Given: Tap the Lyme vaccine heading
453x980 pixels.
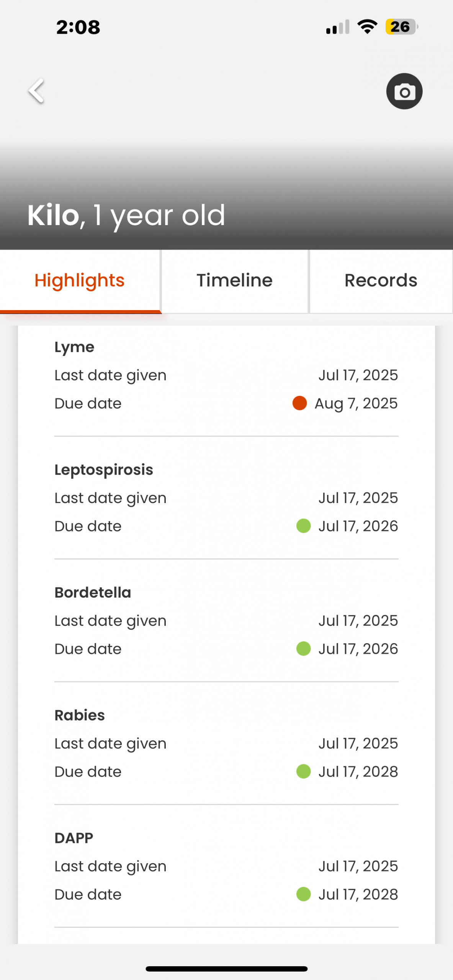Looking at the screenshot, I should point(74,347).
